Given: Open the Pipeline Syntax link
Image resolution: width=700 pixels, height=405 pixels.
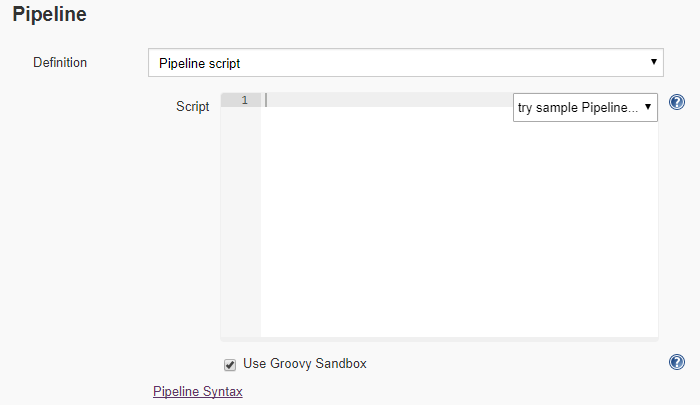Looking at the screenshot, I should [x=198, y=391].
